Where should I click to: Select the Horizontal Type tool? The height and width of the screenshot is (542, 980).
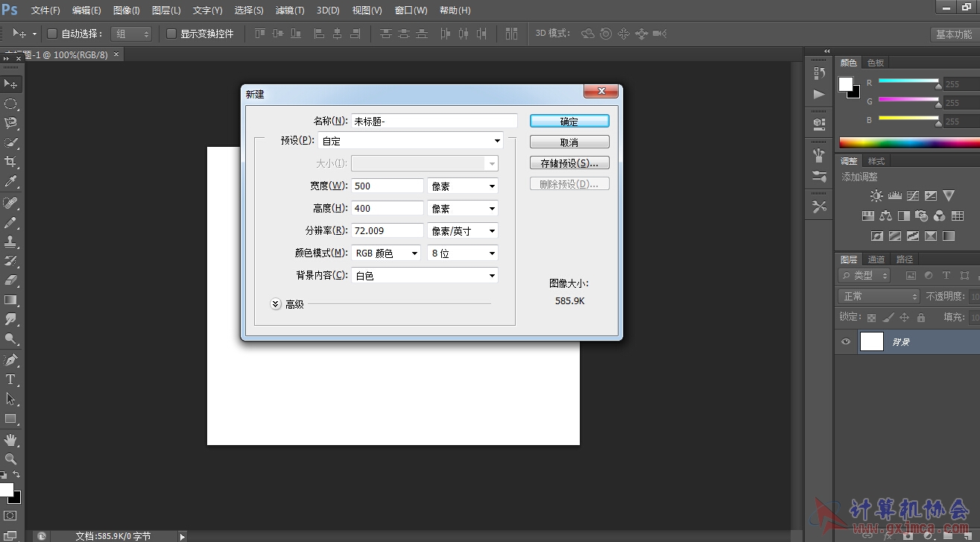10,379
